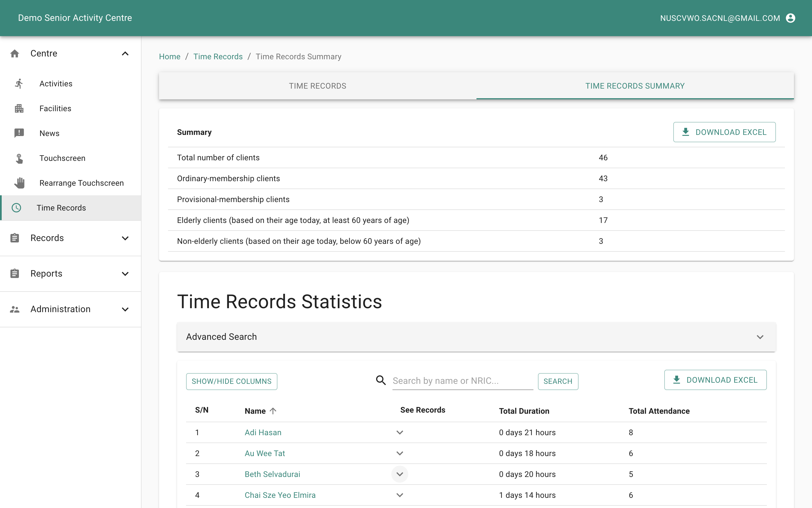Open Chai Sze Yeo Elmira's profile link
812x508 pixels.
point(280,495)
